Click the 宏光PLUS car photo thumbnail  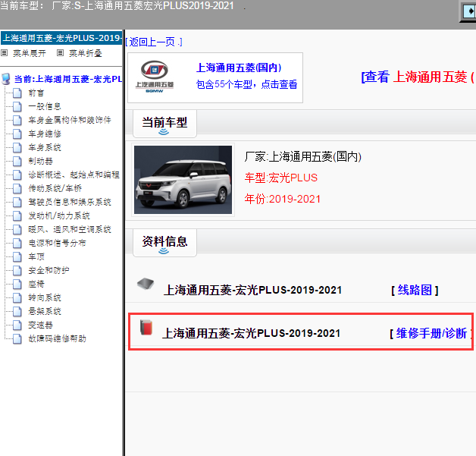(x=183, y=180)
